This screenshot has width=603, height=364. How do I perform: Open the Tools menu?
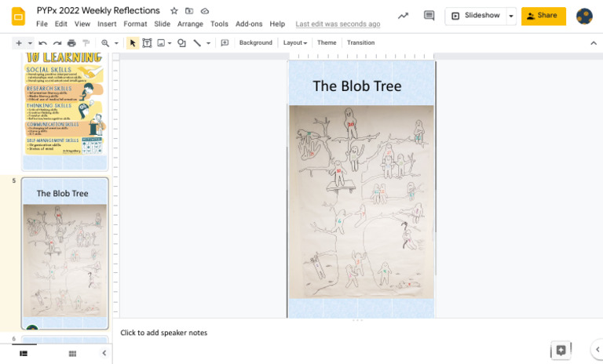pyautogui.click(x=219, y=24)
